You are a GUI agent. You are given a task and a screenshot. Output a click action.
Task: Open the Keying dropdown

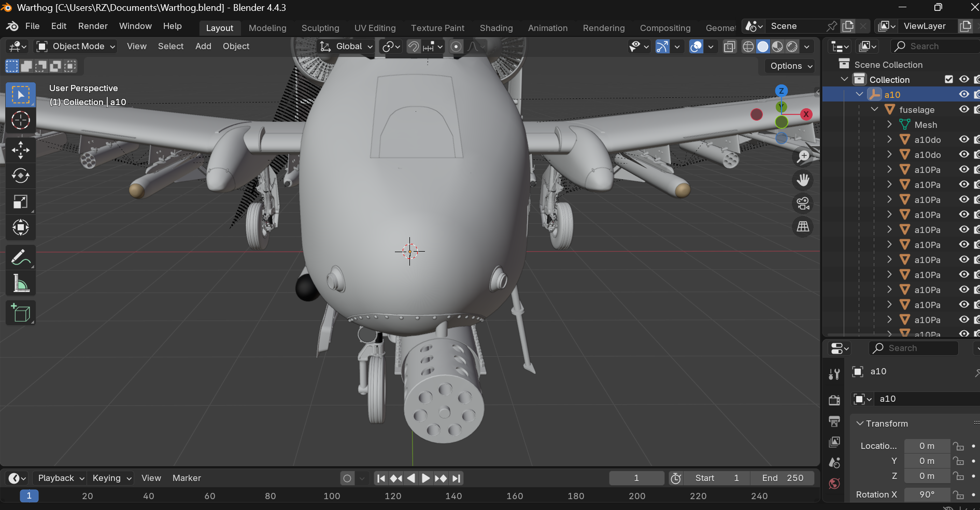tap(111, 478)
